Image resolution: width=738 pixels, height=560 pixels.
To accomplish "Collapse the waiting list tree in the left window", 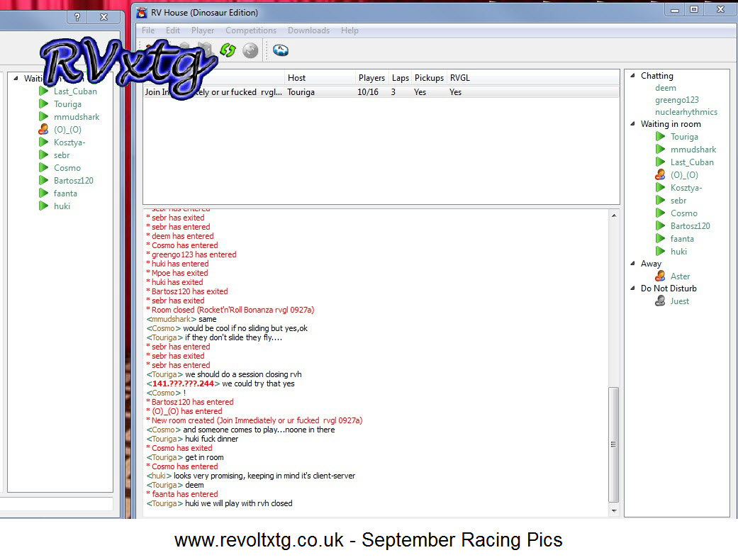I will 16,78.
